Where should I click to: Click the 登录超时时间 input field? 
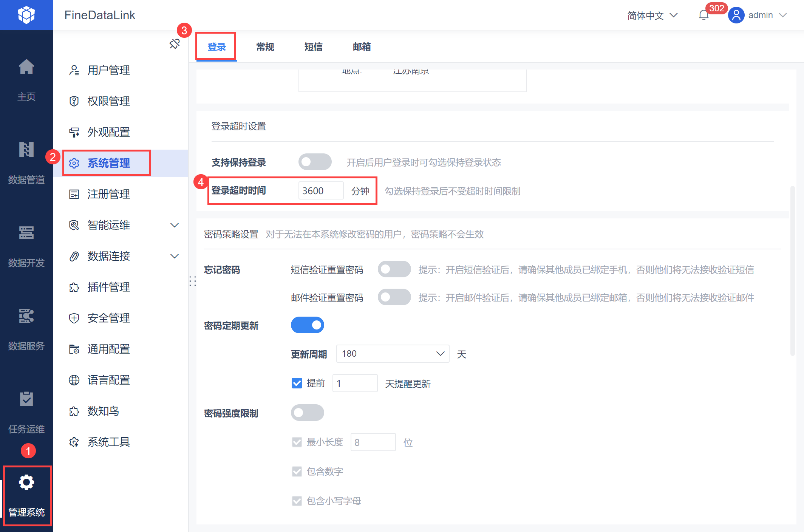click(320, 191)
